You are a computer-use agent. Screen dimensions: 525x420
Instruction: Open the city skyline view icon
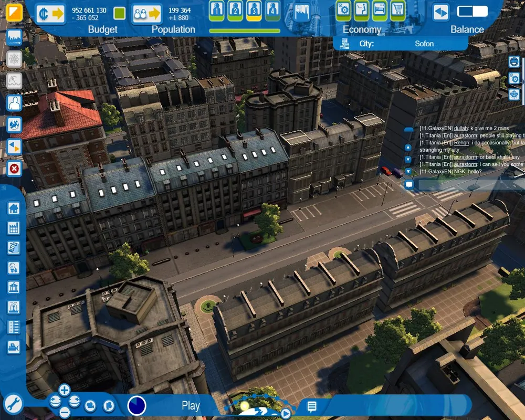pyautogui.click(x=14, y=37)
